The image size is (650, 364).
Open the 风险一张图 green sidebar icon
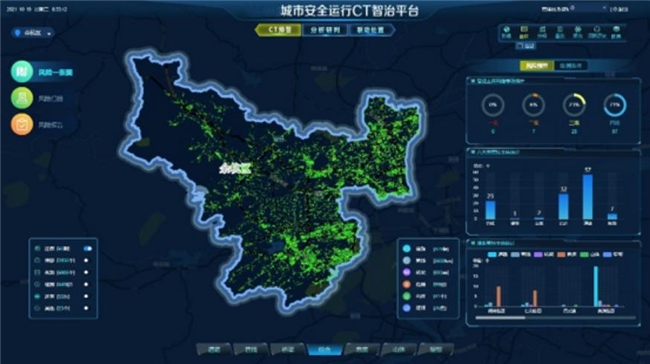(x=22, y=72)
